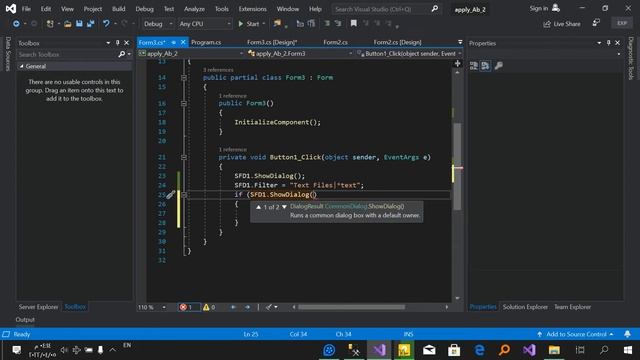
Task: Switch to the Form2.cs tab
Action: click(x=336, y=42)
